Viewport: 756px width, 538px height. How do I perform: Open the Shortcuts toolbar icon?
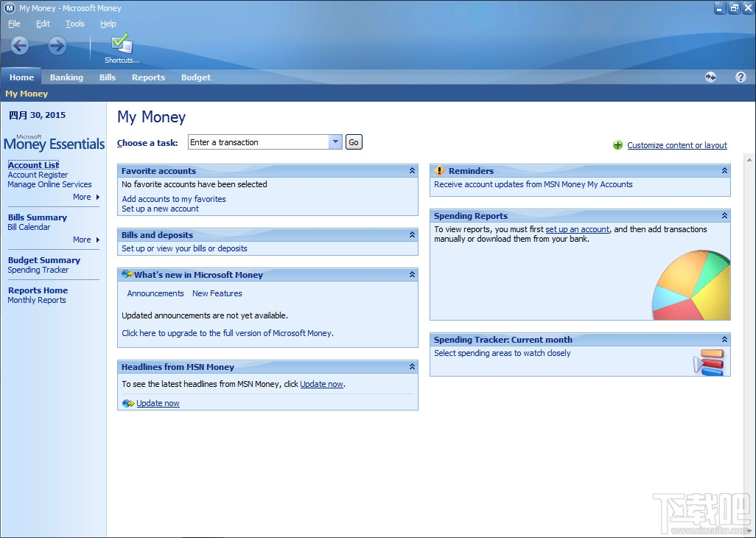[x=122, y=48]
